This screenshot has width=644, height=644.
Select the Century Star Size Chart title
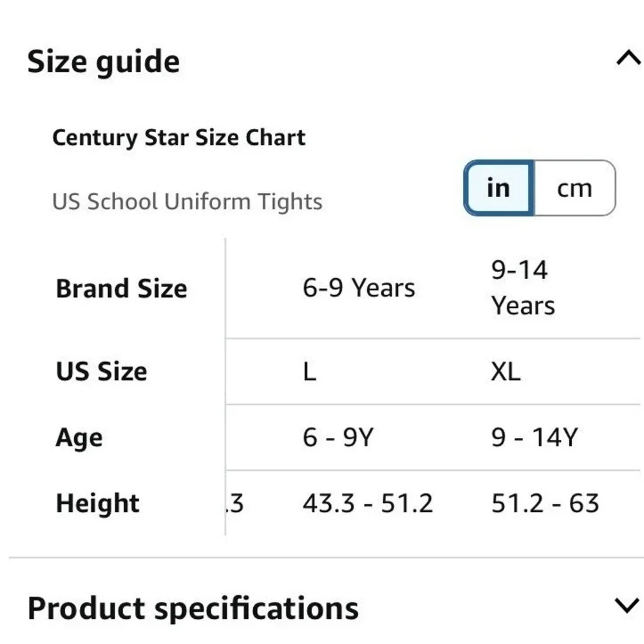coord(178,138)
